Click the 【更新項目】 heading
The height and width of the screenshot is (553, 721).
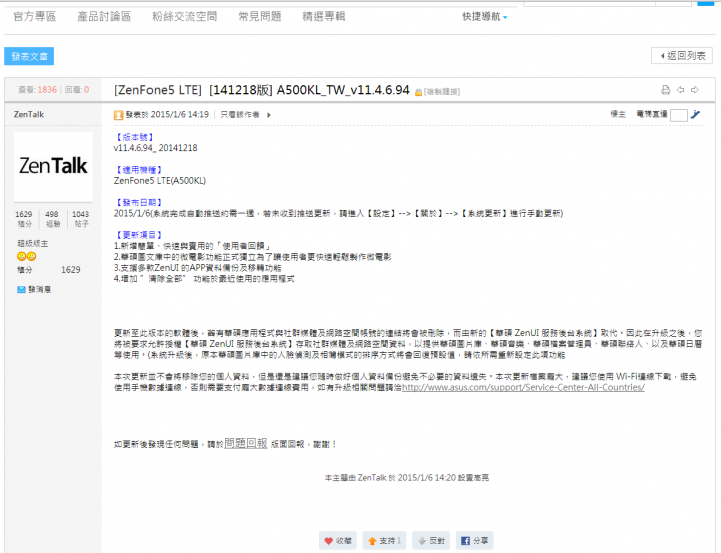point(138,235)
